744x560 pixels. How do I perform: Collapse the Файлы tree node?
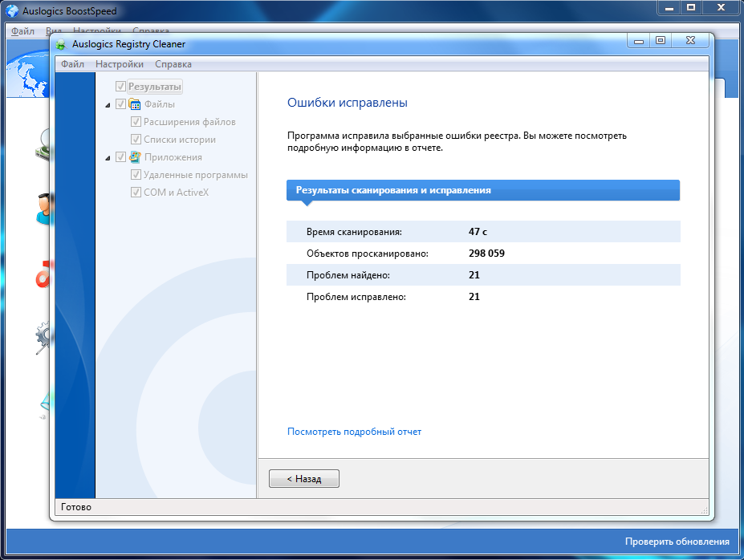click(108, 105)
